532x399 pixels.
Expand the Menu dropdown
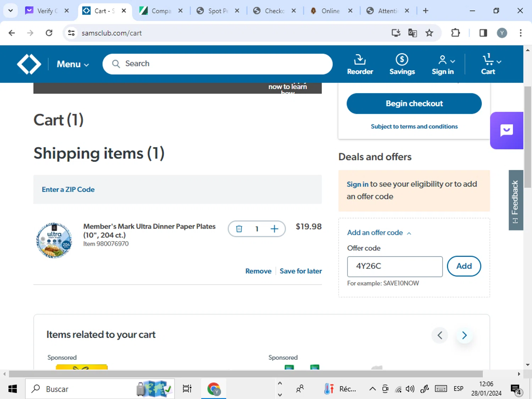pos(73,64)
